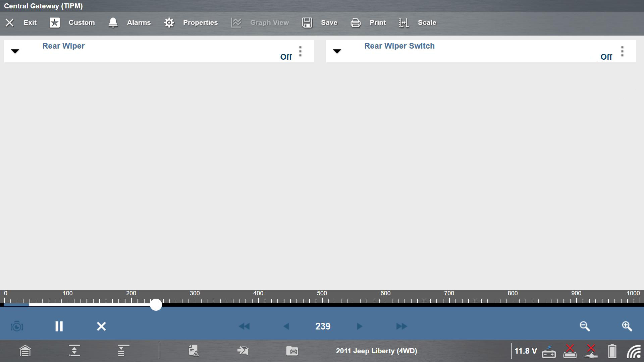This screenshot has width=644, height=362.
Task: Expand the Rear Wiper parameter
Action: point(15,51)
